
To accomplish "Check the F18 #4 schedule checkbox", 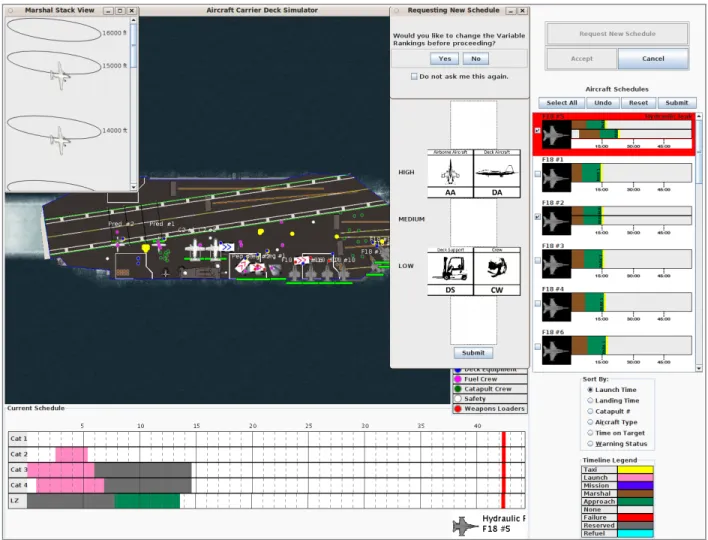I will (x=537, y=303).
